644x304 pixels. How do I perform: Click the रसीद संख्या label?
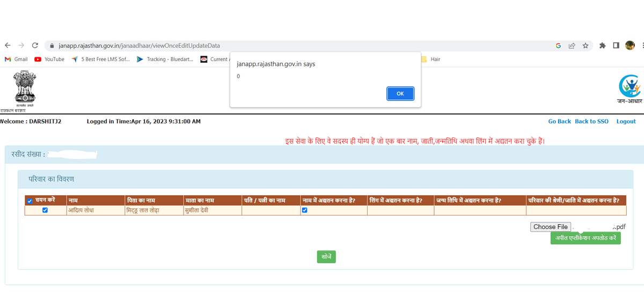[x=28, y=154]
